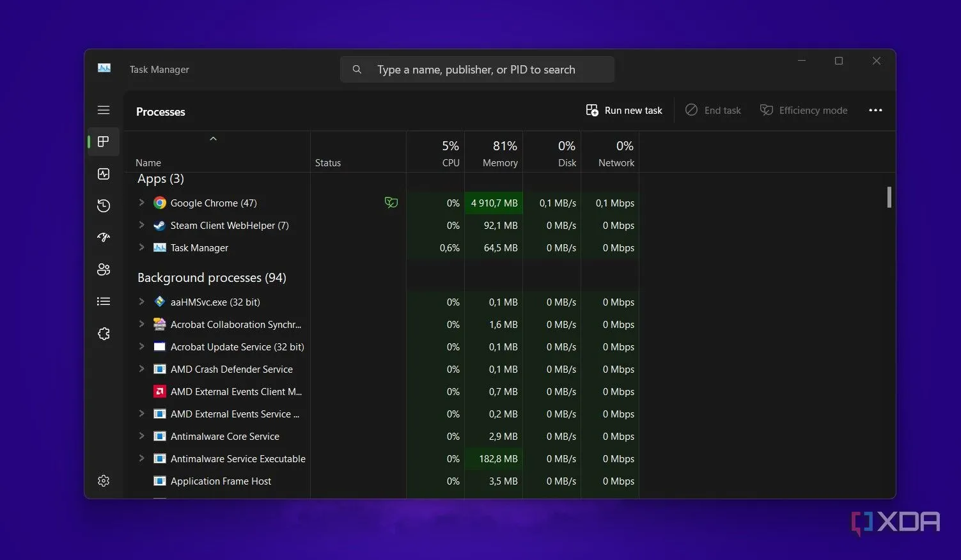
Task: Expand the Antimalware Core Service row
Action: point(141,436)
